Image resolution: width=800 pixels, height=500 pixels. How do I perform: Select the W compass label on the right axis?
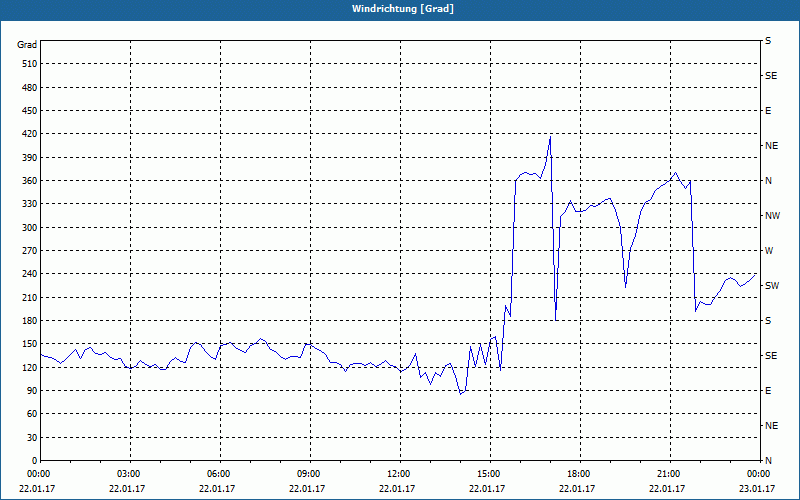(769, 251)
